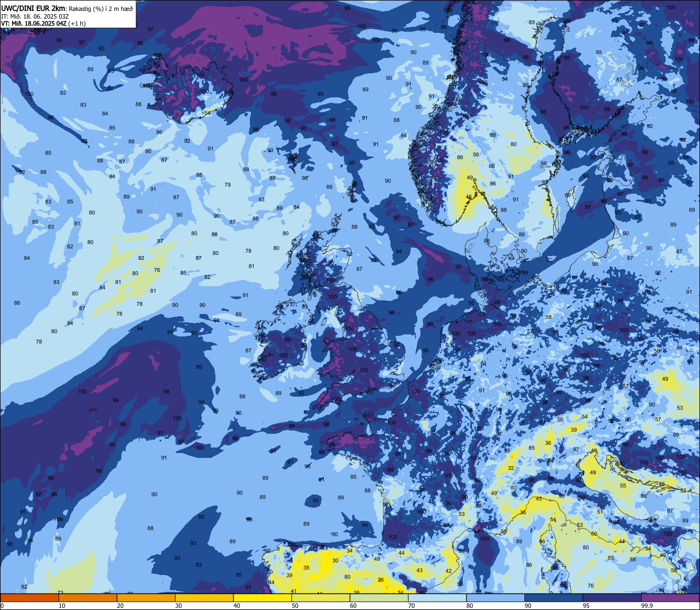
Task: Click the map value "26" in Spain
Action: pyautogui.click(x=381, y=580)
